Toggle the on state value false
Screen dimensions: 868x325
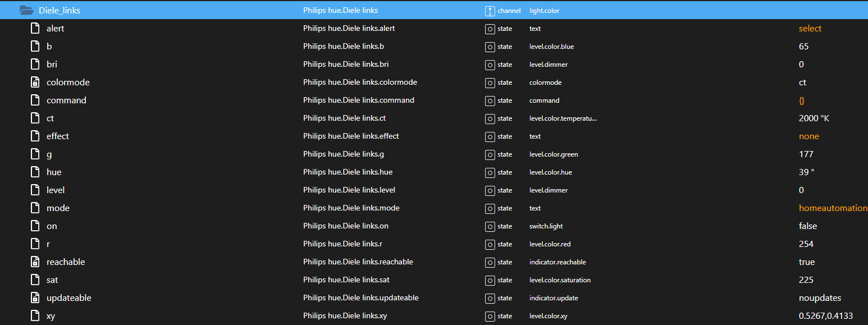pos(807,226)
